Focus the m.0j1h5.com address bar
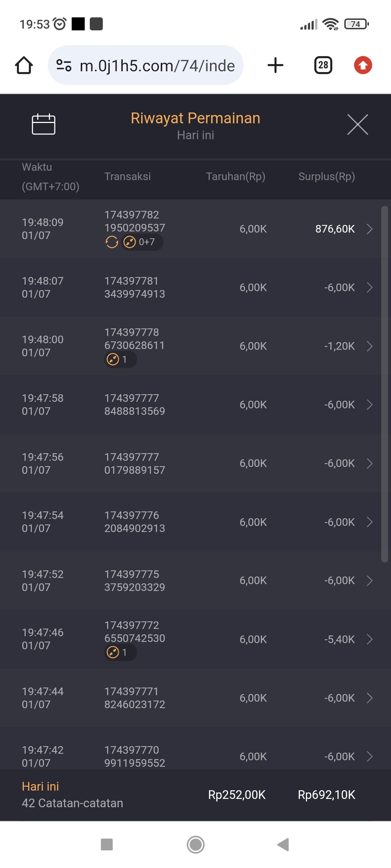The height and width of the screenshot is (868, 391). click(157, 65)
